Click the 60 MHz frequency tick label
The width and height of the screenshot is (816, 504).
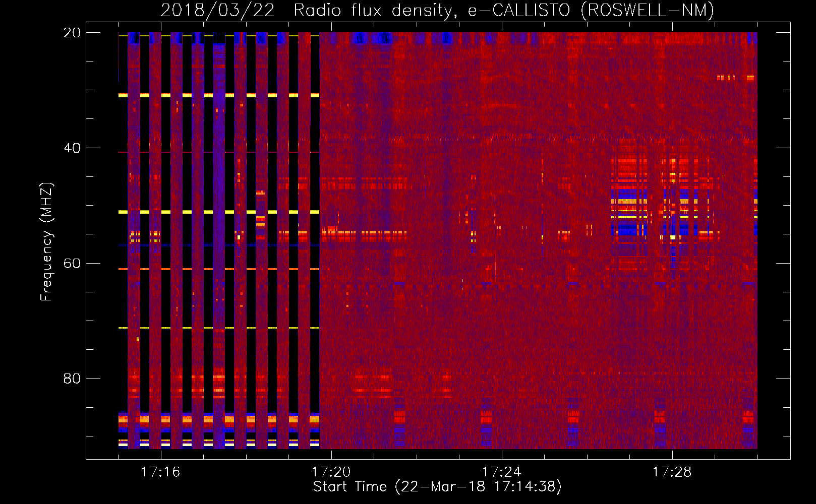tap(72, 264)
